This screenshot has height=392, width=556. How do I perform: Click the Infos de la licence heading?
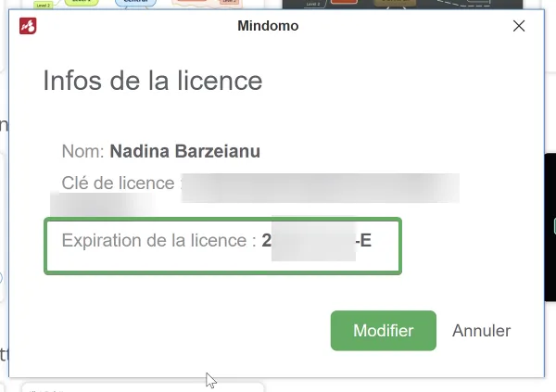click(153, 81)
